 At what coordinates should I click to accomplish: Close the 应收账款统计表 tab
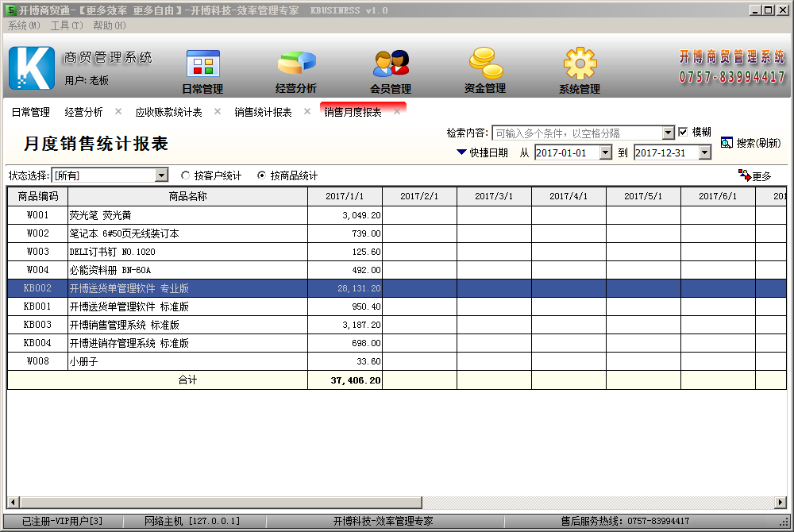218,111
